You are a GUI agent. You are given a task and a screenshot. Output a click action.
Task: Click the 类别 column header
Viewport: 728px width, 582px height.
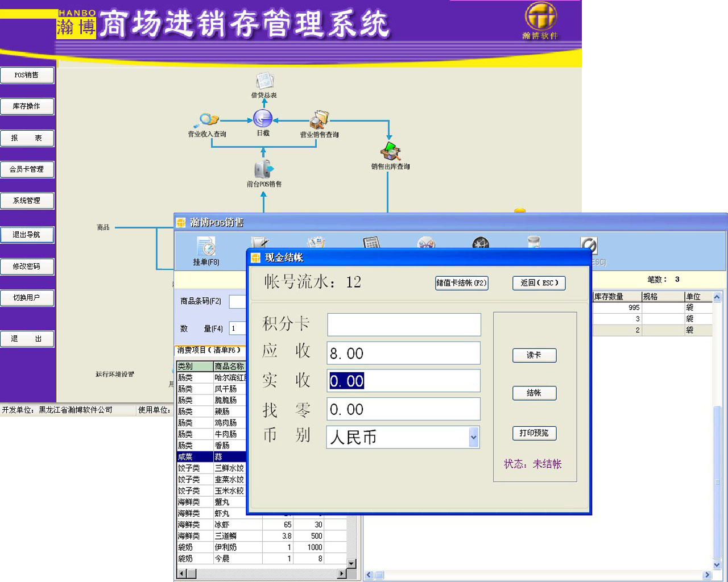[195, 366]
